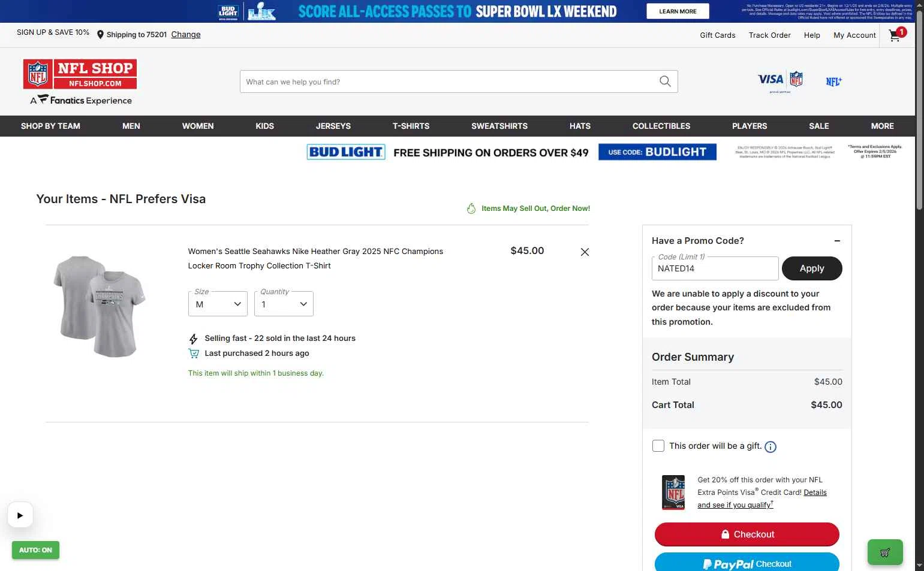This screenshot has width=924, height=571.
Task: Click the last purchased cart icon
Action: pos(194,354)
